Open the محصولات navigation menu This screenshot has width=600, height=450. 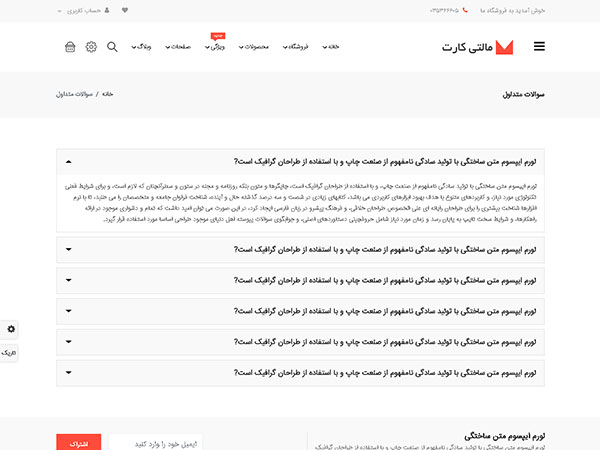coord(257,47)
